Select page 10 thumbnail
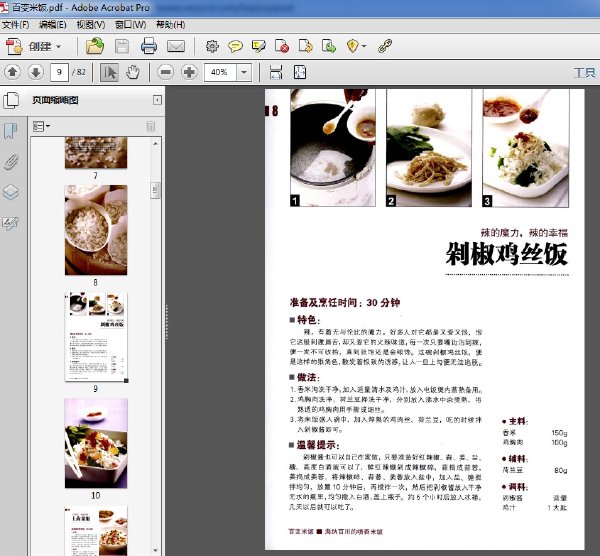Screen dimensions: 600x556 96,443
